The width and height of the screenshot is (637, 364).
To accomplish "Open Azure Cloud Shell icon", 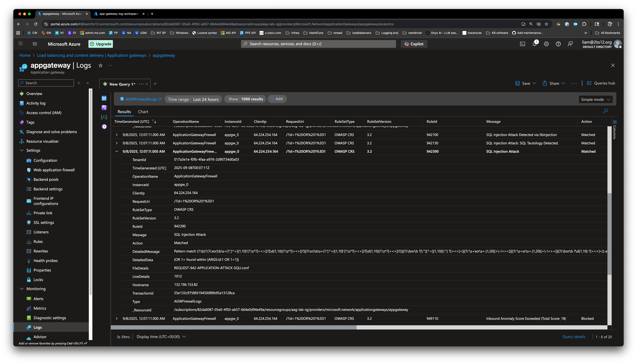I will pos(522,44).
